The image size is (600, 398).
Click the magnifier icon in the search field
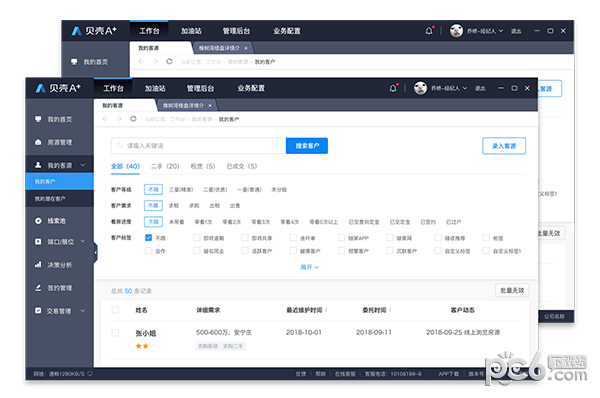tap(119, 146)
